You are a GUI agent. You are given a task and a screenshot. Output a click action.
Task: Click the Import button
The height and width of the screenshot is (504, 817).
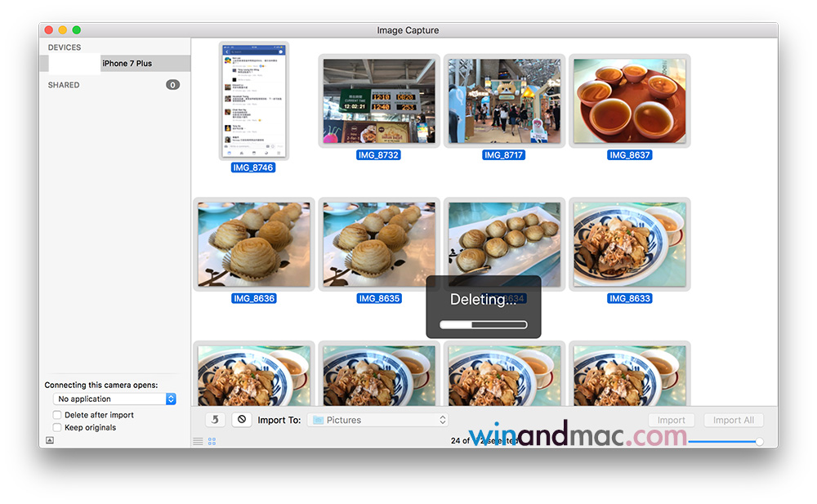coord(671,420)
